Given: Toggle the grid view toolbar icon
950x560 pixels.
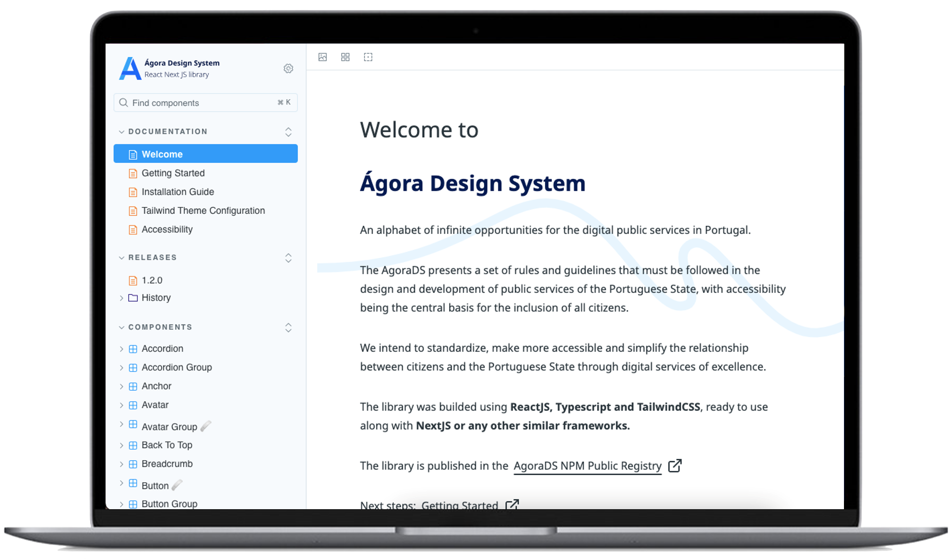Looking at the screenshot, I should 345,57.
